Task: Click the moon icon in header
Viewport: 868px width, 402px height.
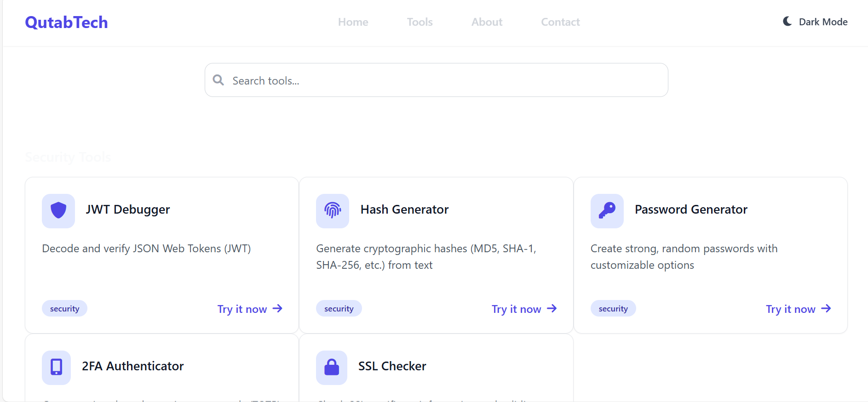Action: (788, 22)
